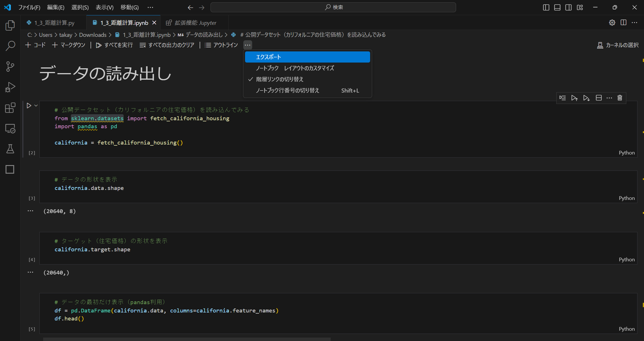
Task: Open the ファイル(F) menu
Action: click(x=29, y=7)
